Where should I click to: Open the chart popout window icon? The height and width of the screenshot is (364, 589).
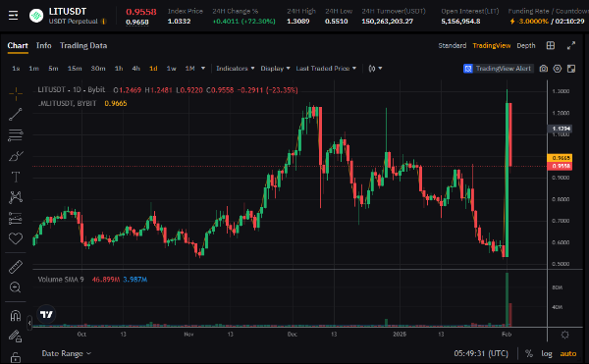coord(571,69)
